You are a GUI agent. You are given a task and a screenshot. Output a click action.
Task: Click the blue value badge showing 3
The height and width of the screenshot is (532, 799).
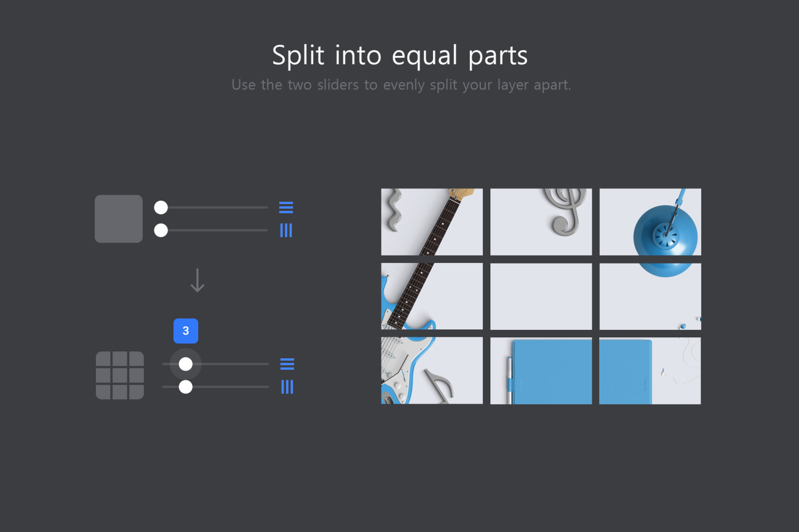[186, 331]
